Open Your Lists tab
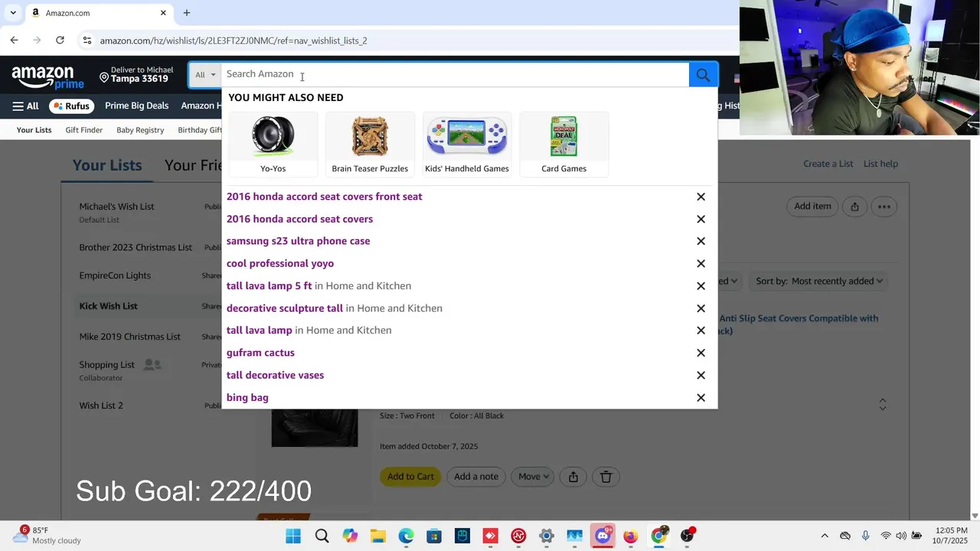 coord(107,165)
